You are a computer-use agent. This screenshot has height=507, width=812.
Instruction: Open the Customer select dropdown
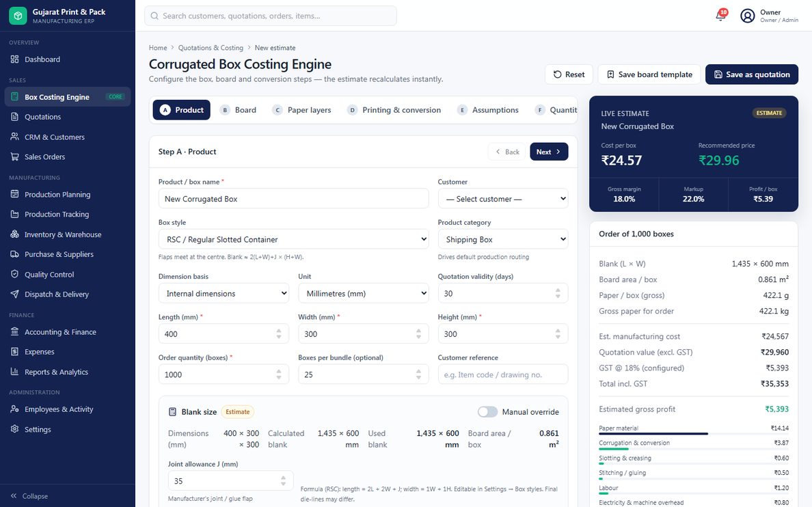pos(503,199)
